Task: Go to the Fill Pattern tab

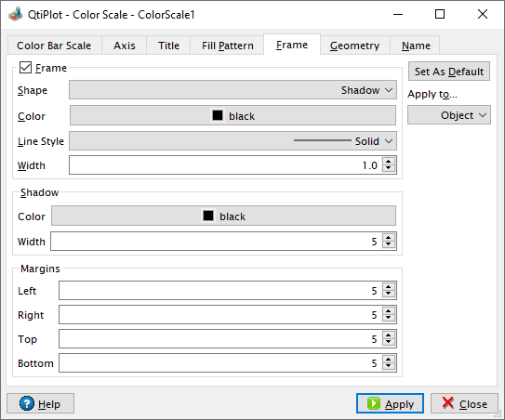Action: 227,46
